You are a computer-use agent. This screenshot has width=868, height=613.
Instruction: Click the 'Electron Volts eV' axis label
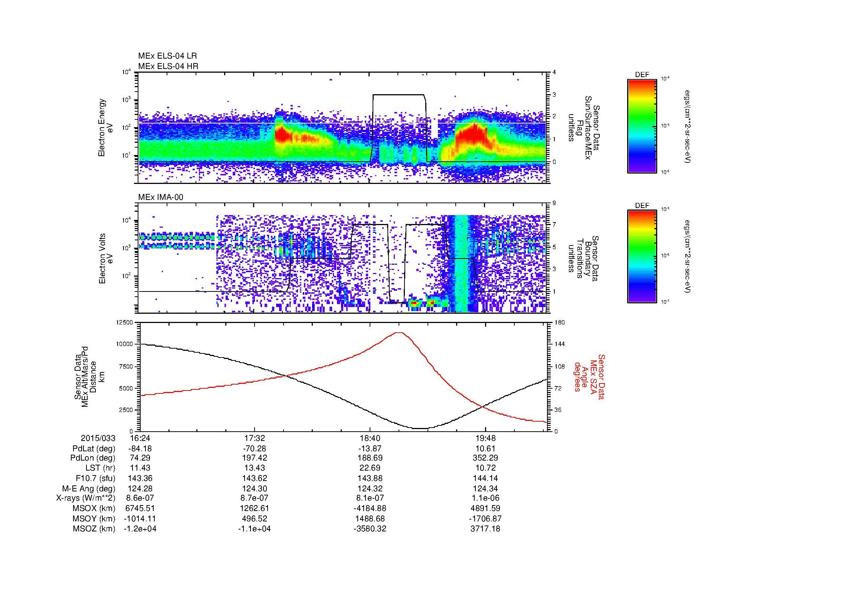click(105, 258)
